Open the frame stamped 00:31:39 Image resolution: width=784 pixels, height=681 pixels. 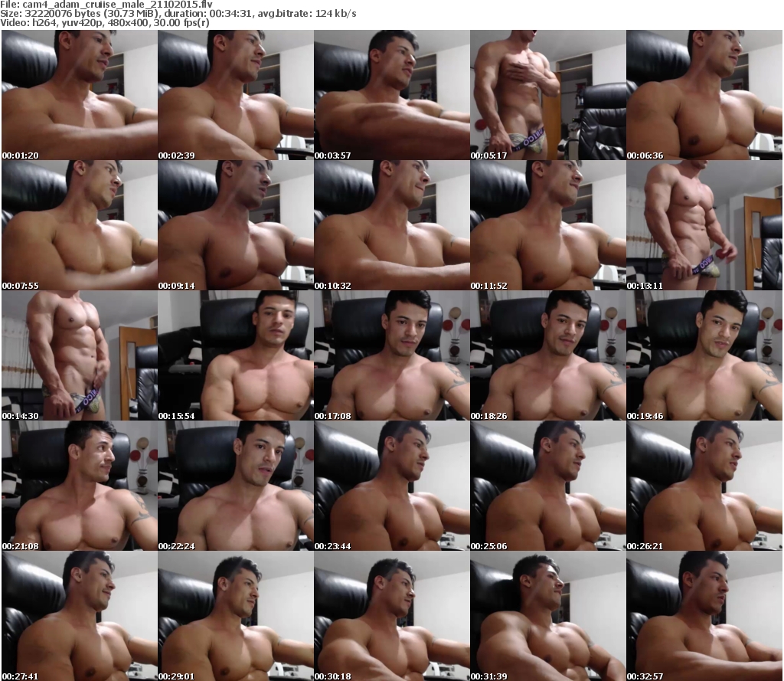[x=548, y=616]
